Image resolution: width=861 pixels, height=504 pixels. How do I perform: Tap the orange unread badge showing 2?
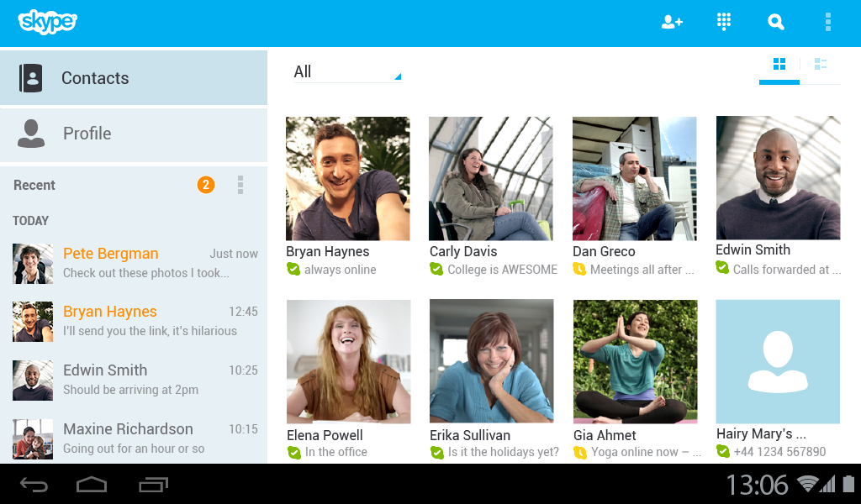(206, 185)
